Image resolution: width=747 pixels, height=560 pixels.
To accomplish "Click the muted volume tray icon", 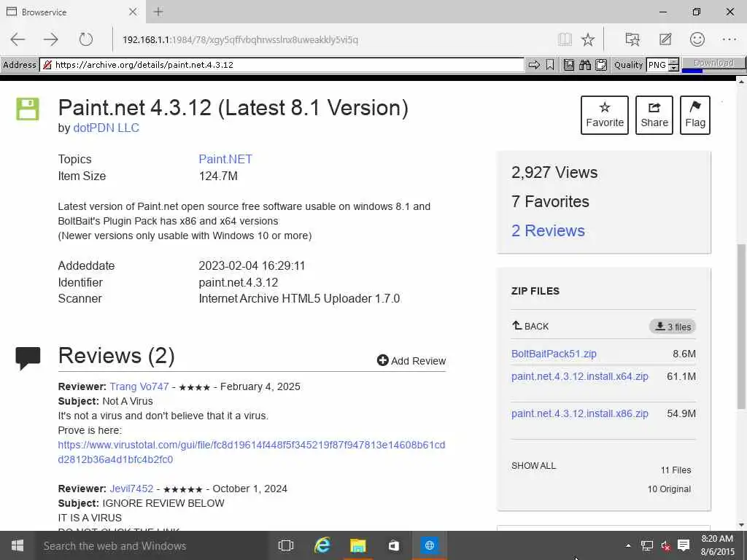I will click(x=665, y=545).
